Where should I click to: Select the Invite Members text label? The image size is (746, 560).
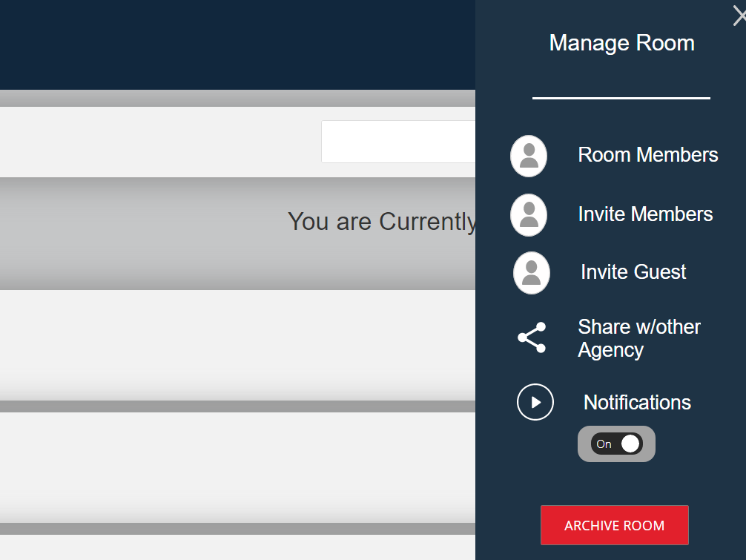(x=645, y=214)
